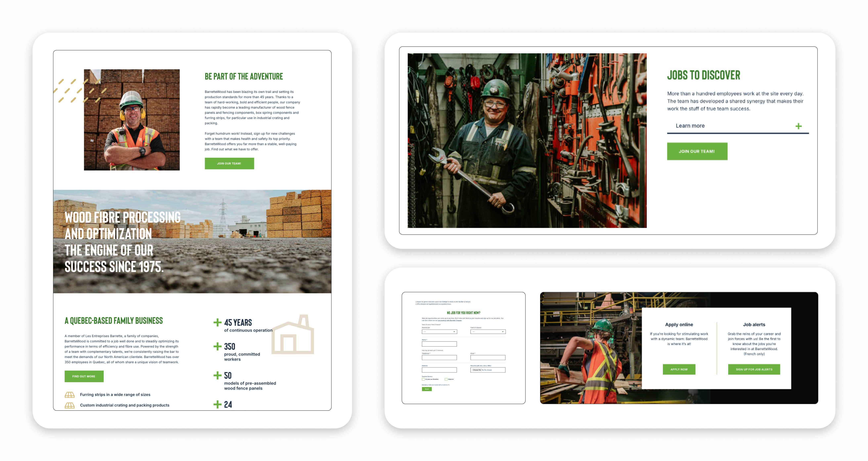Open the Field of interest dropdown
This screenshot has height=461, width=868.
coord(488,332)
